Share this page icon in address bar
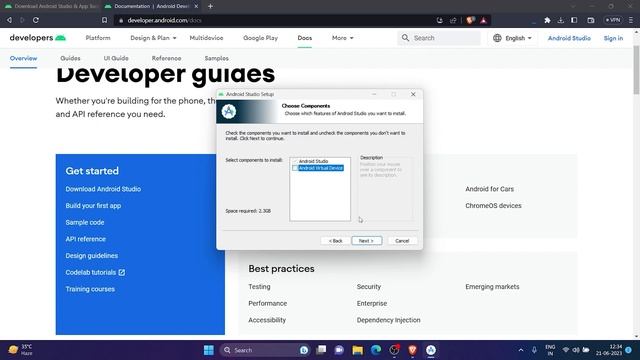 453,20
